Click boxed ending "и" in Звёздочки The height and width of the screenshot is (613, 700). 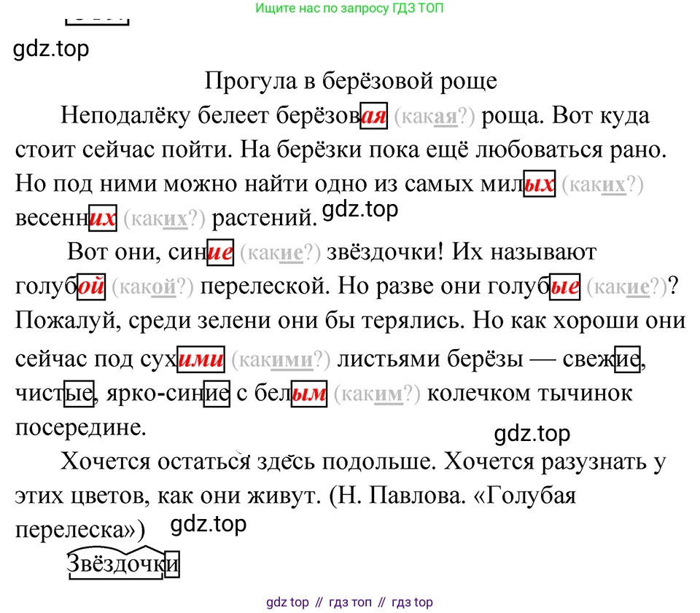tap(172, 565)
